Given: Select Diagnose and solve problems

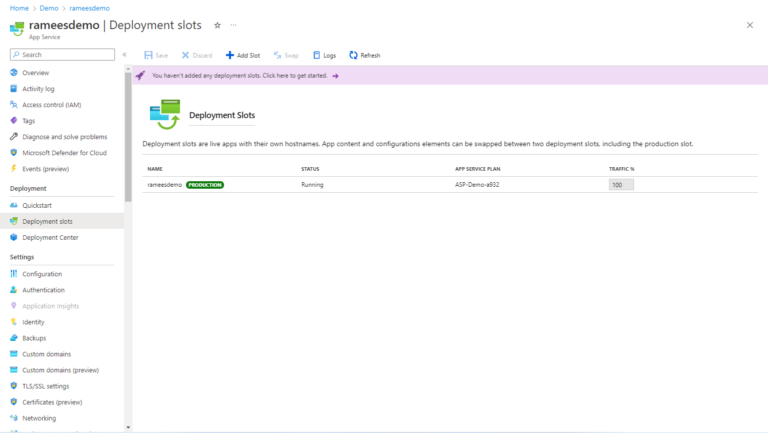Looking at the screenshot, I should point(64,137).
